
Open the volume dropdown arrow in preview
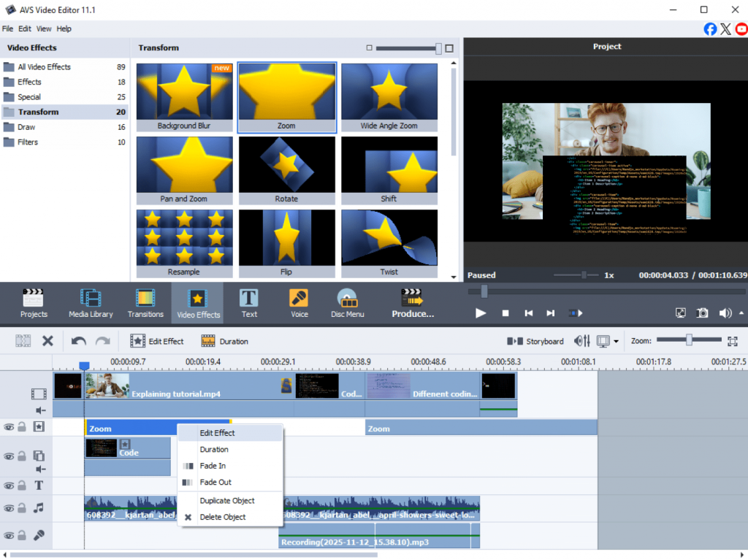coord(741,312)
